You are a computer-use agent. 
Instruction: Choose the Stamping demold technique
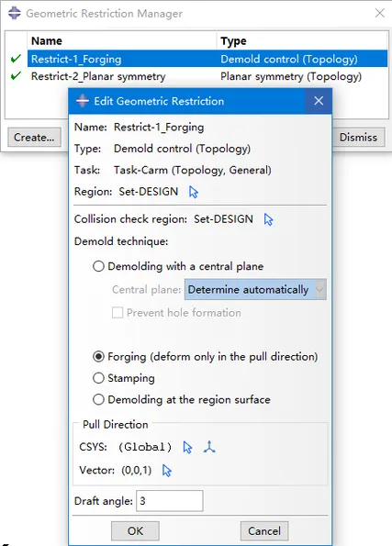[x=98, y=378]
